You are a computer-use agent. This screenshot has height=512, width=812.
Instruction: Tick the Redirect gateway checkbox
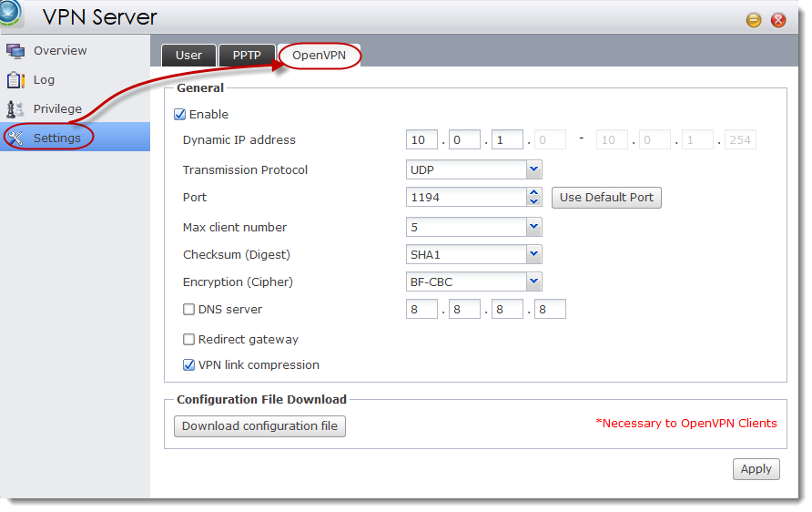(189, 340)
